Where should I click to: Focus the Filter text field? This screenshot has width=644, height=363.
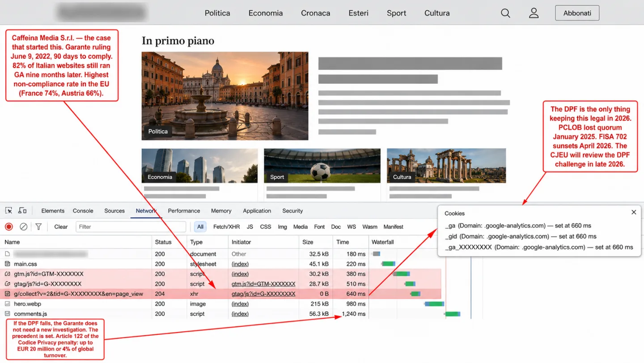coord(131,227)
